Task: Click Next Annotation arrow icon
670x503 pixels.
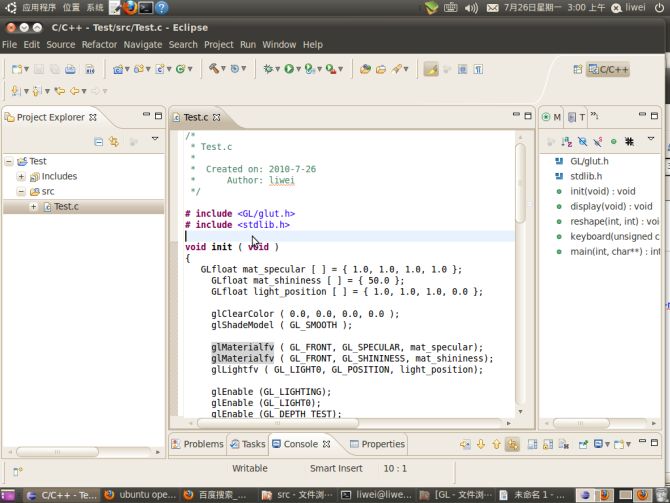Action: tap(15, 91)
